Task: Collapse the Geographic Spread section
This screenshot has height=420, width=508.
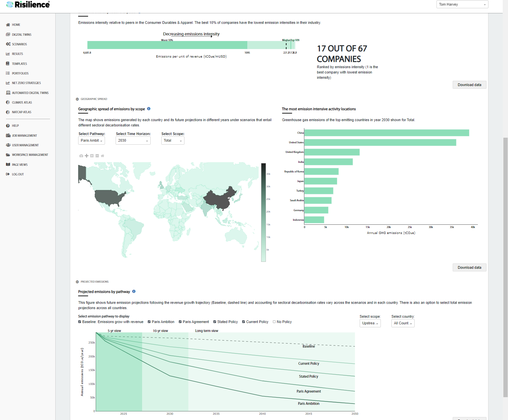Action: pos(77,99)
